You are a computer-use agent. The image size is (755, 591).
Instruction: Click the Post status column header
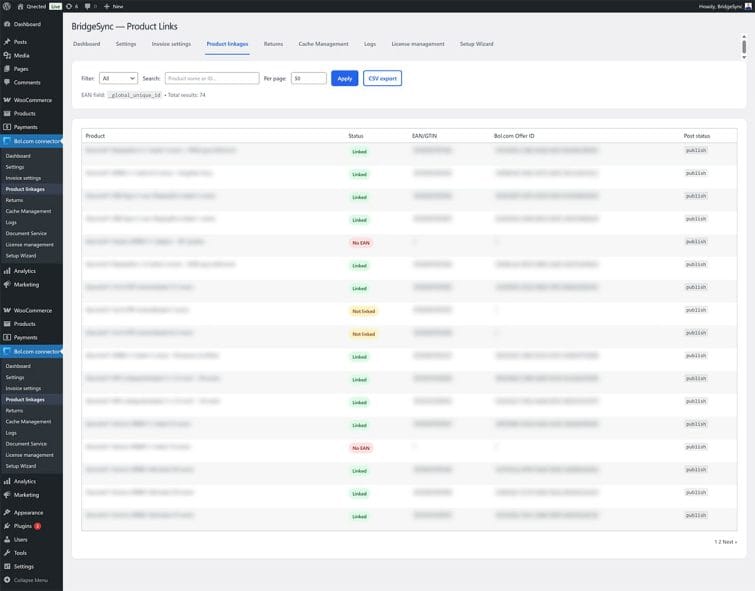click(x=697, y=136)
